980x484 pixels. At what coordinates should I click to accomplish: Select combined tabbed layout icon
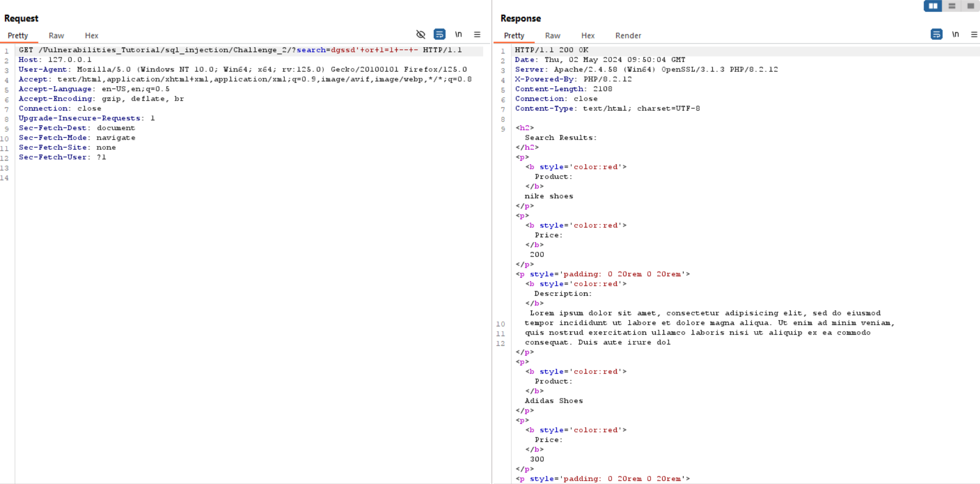click(970, 6)
